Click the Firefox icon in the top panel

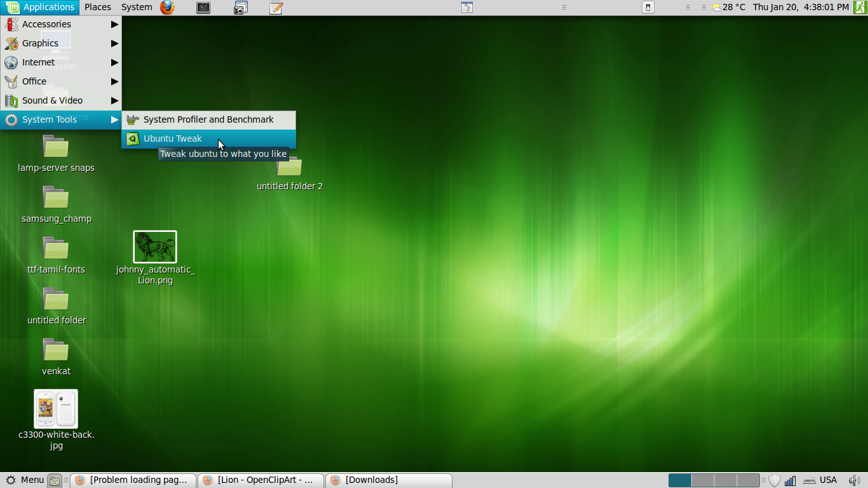pos(166,8)
